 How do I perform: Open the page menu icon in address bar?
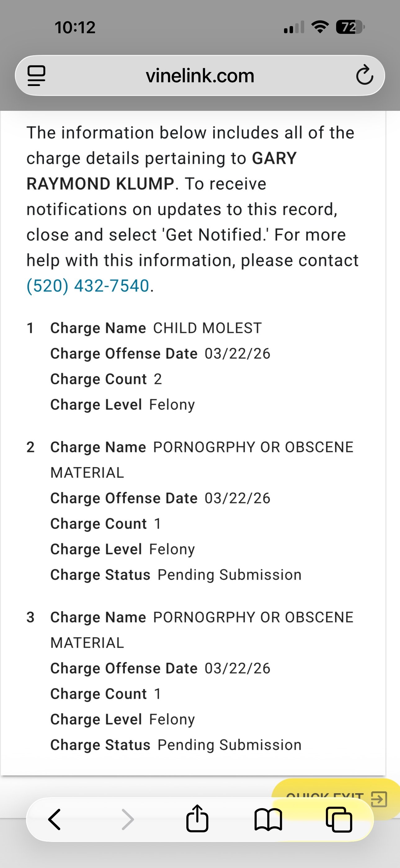[x=36, y=76]
